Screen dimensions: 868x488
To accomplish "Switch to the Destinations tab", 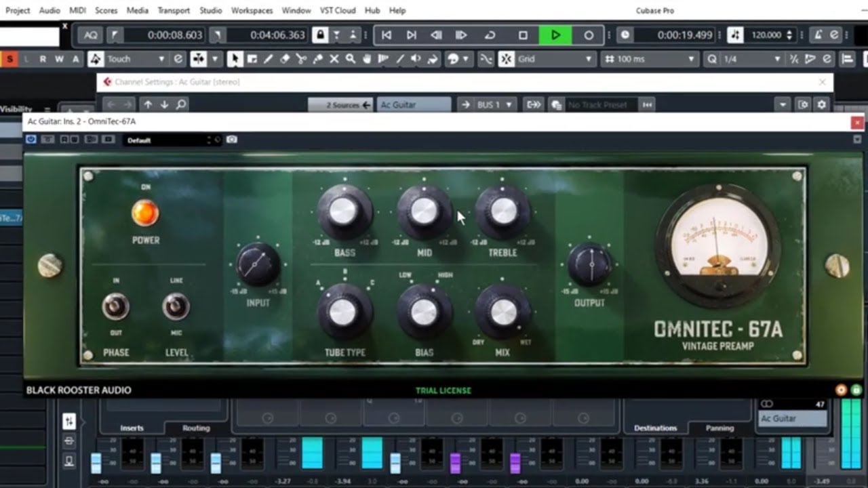I will (655, 428).
